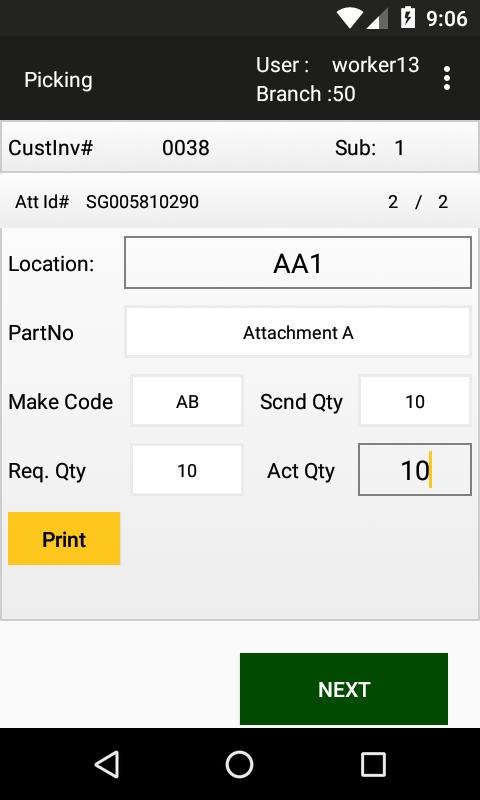Tap the User : label
Screen dimensions: 480x800
(282, 65)
